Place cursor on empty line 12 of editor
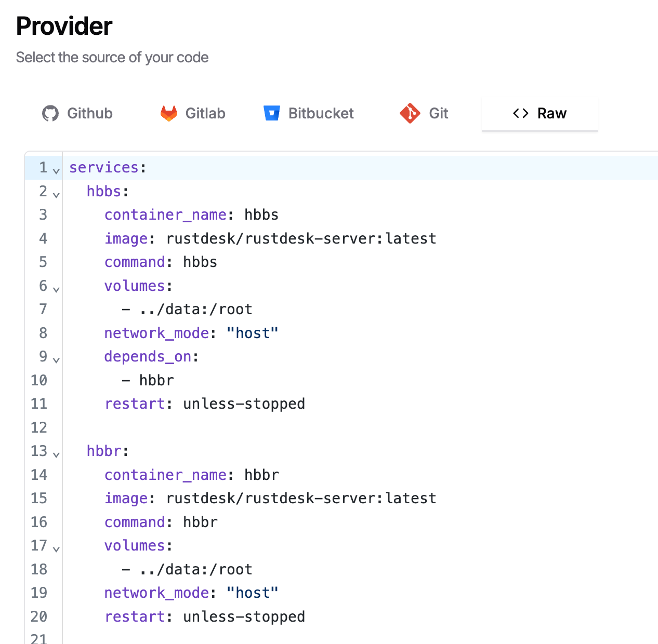This screenshot has width=658, height=644. (260, 427)
